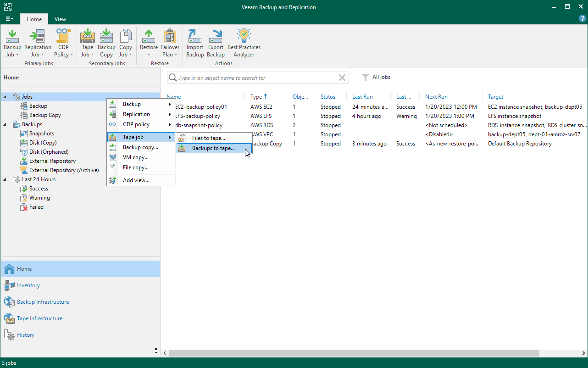
Task: Select External Repository (Archive) node
Action: click(x=64, y=170)
